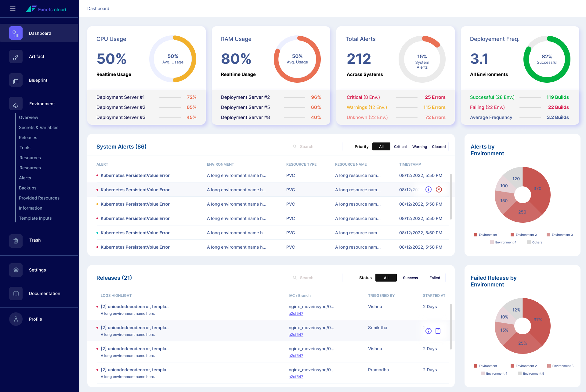Click the Trash bin icon
Viewport: 586px width, 392px height.
click(x=16, y=240)
